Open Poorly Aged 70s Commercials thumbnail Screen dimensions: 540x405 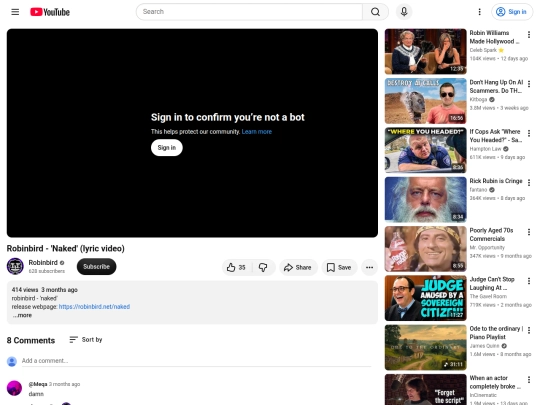coord(426,249)
